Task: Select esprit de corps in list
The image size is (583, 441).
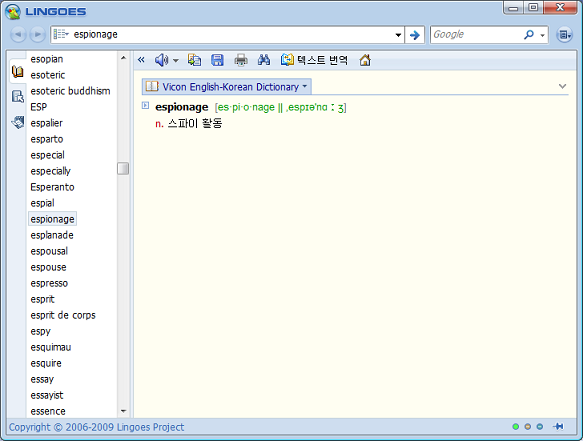Action: (x=63, y=315)
